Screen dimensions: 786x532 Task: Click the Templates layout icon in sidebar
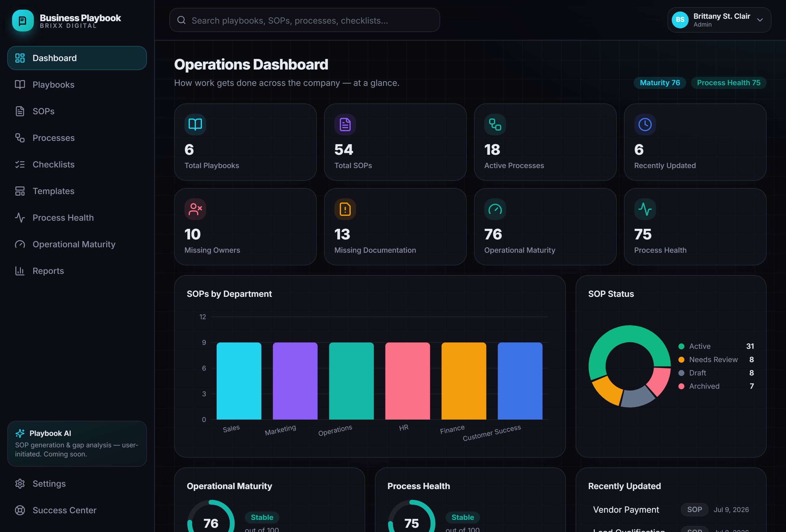[x=20, y=191]
